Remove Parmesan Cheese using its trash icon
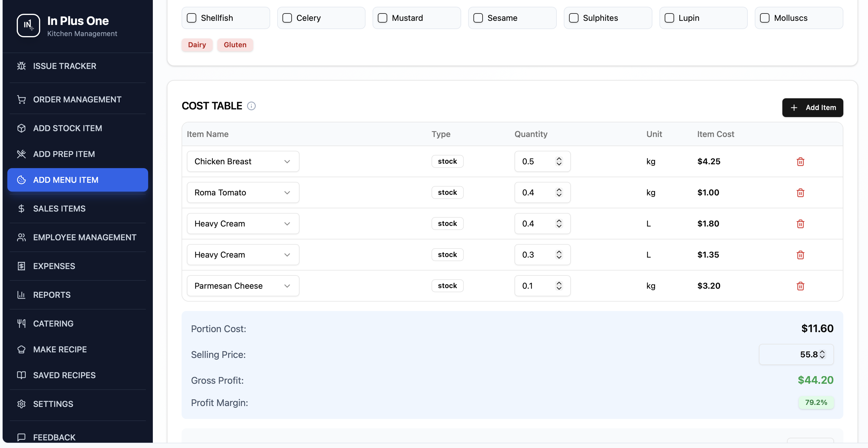Screen dimensions: 868x448 click(x=800, y=286)
